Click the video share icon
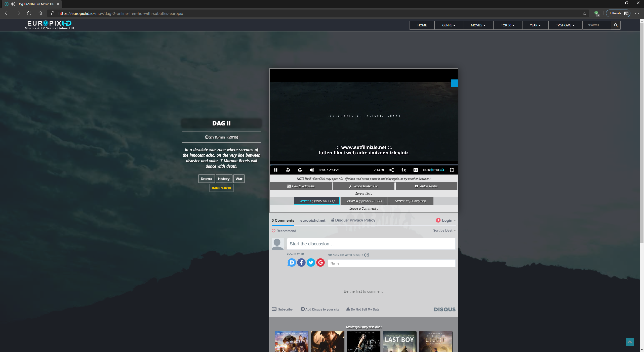This screenshot has width=644, height=352. [x=391, y=170]
